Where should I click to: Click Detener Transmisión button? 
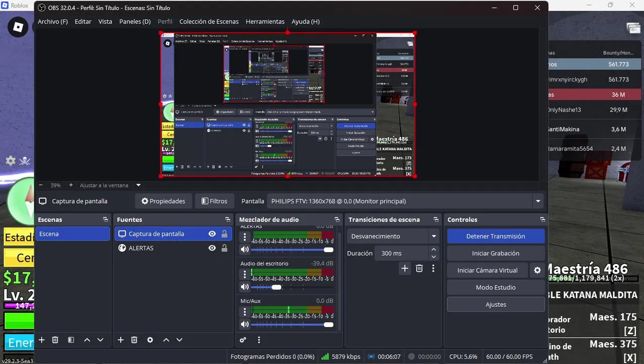496,236
